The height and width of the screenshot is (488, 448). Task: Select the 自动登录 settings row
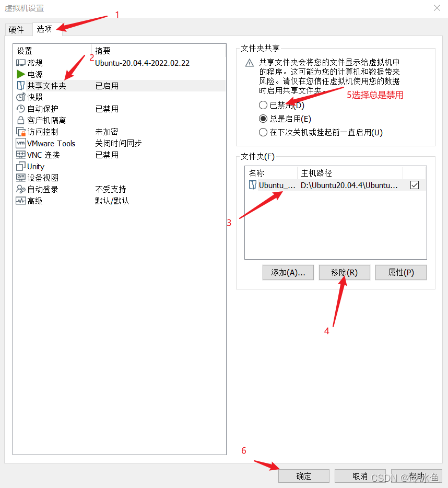[120, 189]
